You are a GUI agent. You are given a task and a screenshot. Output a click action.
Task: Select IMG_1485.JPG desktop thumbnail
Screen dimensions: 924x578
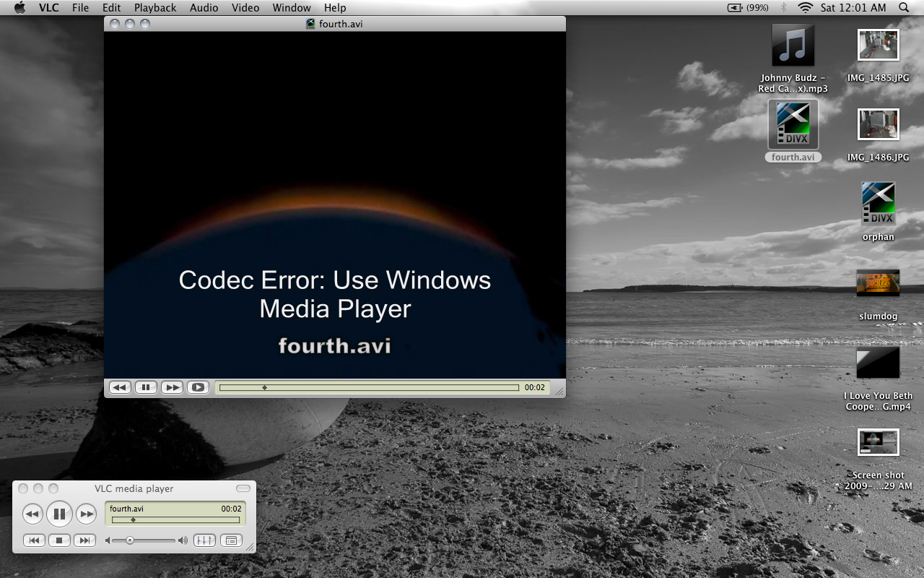coord(879,45)
